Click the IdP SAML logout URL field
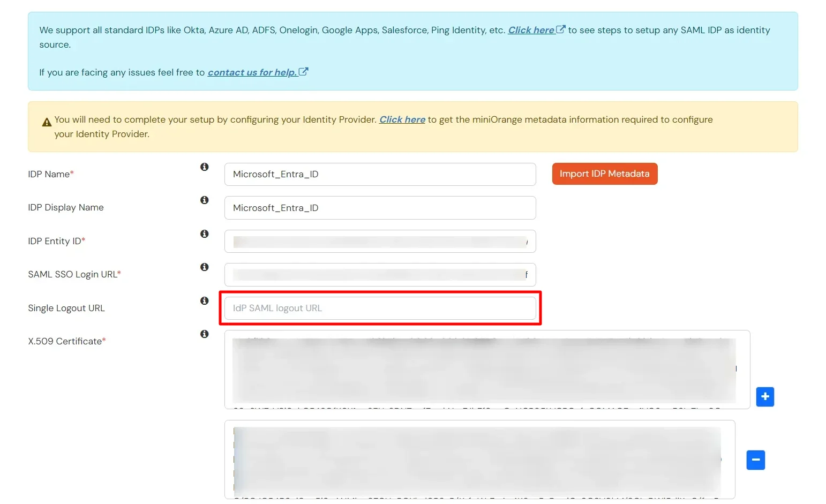826x504 pixels. (x=380, y=308)
